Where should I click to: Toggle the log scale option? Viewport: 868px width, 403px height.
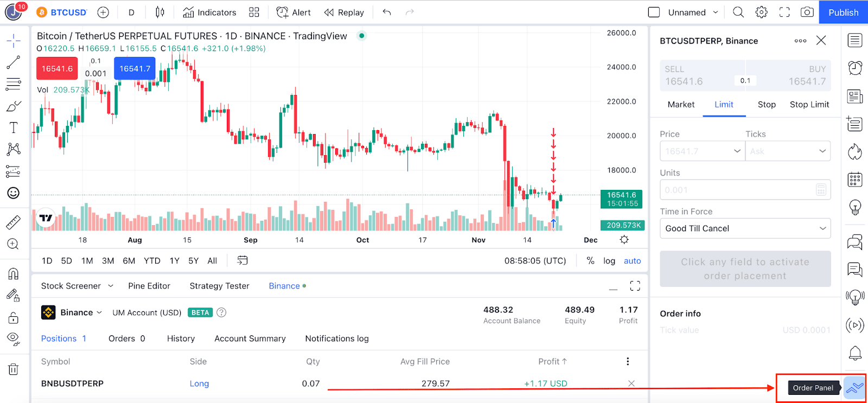pyautogui.click(x=609, y=261)
